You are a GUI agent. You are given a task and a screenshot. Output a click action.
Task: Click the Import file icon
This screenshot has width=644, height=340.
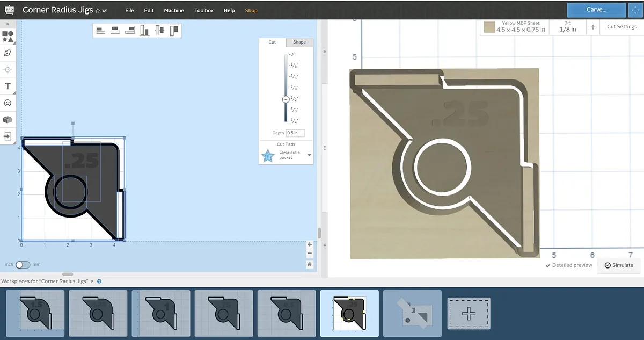pyautogui.click(x=8, y=136)
